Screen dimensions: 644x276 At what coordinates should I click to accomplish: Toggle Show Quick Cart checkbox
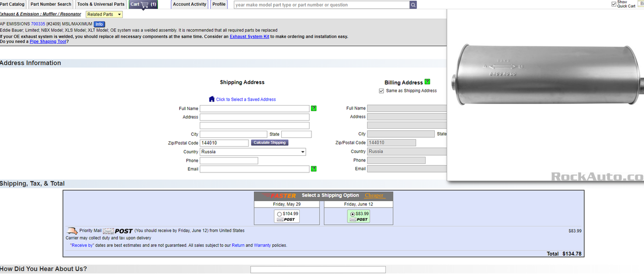[x=614, y=4]
